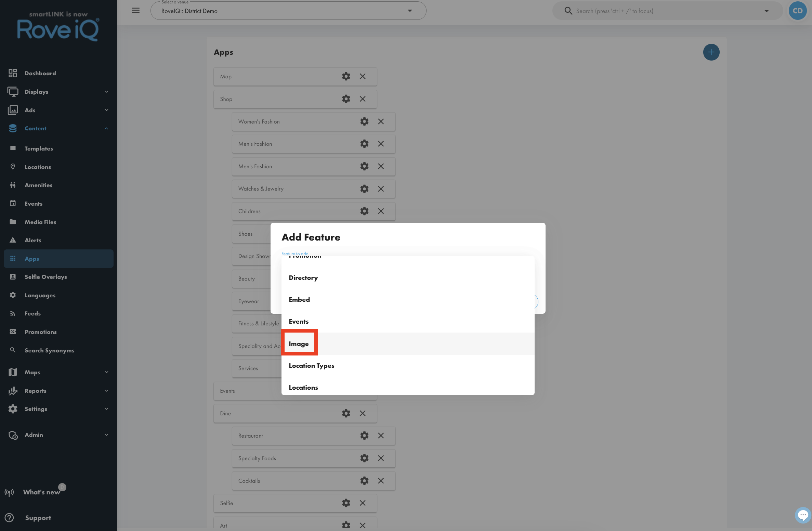Delete Watches & Jewelry with X icon
The image size is (812, 531).
click(381, 189)
